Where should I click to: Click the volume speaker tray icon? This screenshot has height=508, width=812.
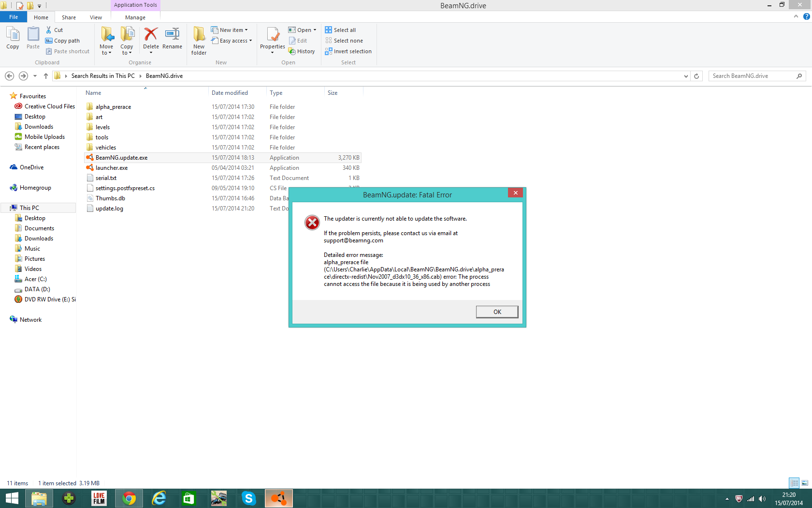click(x=762, y=499)
